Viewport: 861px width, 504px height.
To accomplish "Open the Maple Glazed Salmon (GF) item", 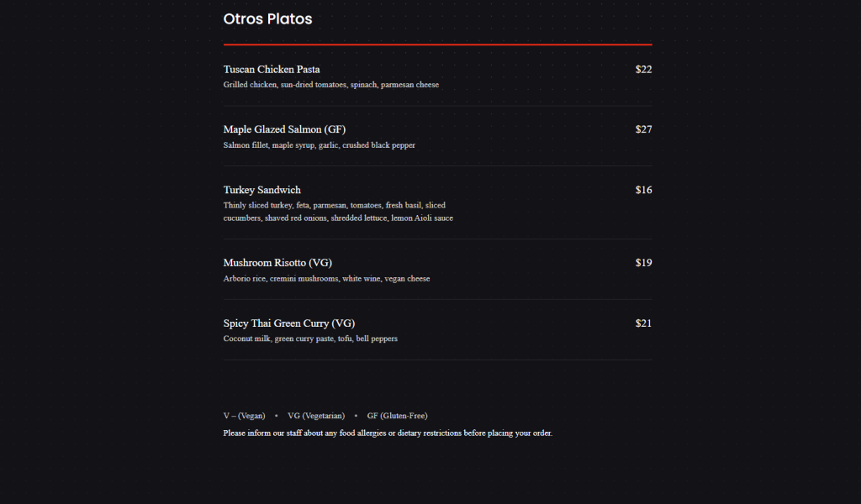I will click(x=284, y=129).
